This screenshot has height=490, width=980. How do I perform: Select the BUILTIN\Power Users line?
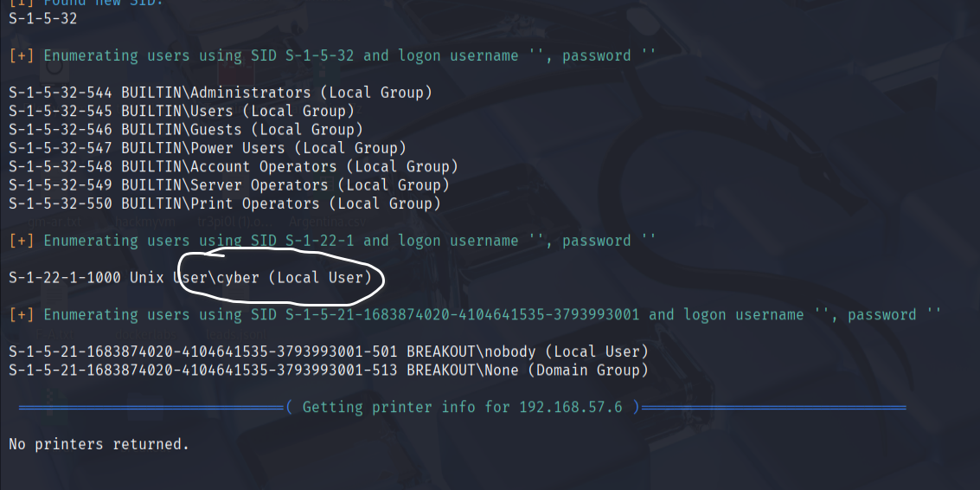coord(207,148)
